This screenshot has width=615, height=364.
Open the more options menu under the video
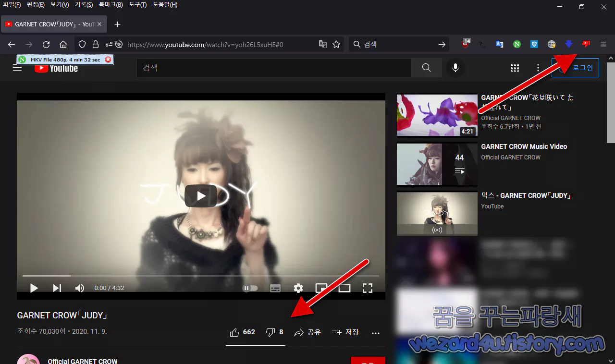click(x=375, y=333)
